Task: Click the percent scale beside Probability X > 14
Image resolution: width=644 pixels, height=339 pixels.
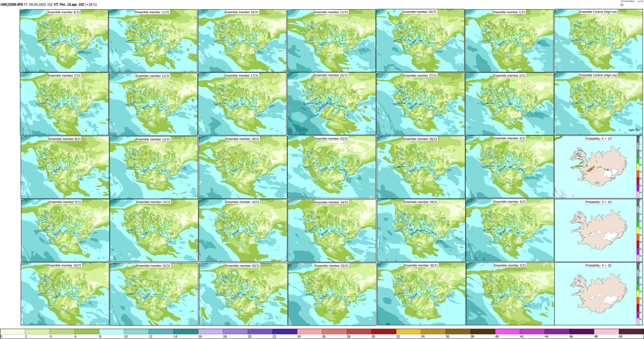Action: pos(639,167)
